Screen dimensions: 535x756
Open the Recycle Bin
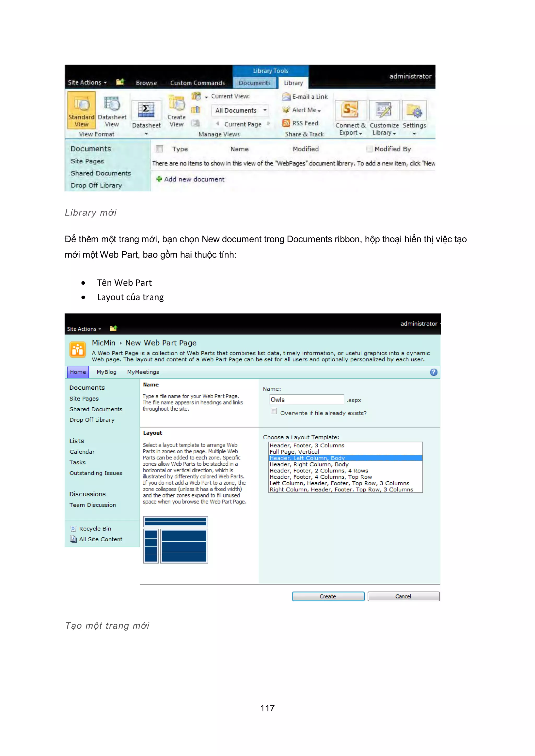click(95, 529)
